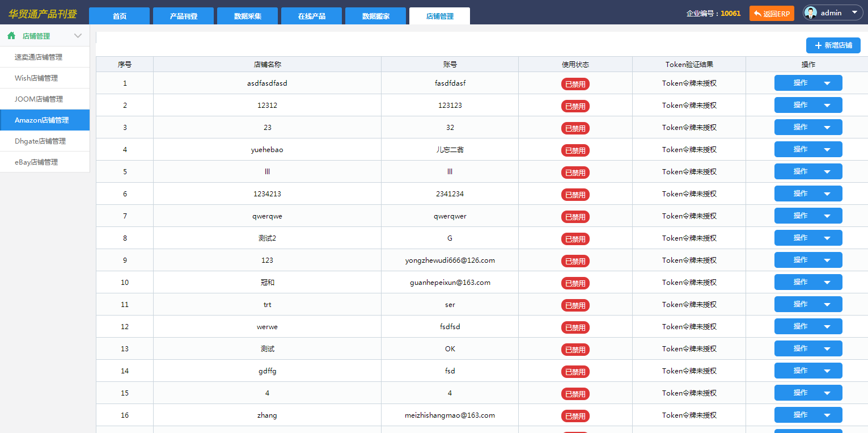Collapse the 店铺管理 sidebar section chevron
868x433 pixels.
pyautogui.click(x=78, y=36)
